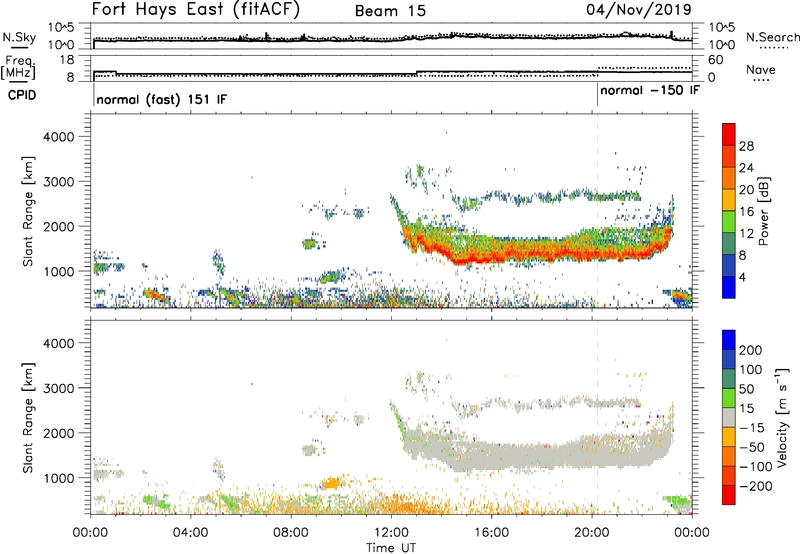Click the 'Velocity [m s-1]' color bar title
This screenshot has width=800, height=554.
click(x=782, y=417)
